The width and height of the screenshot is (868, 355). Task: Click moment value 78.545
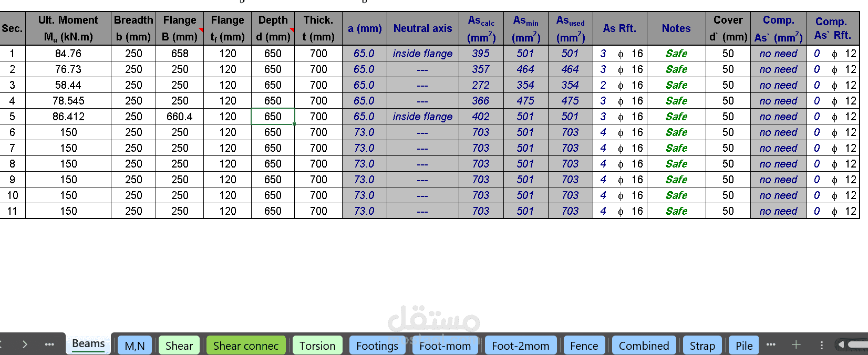coord(68,101)
